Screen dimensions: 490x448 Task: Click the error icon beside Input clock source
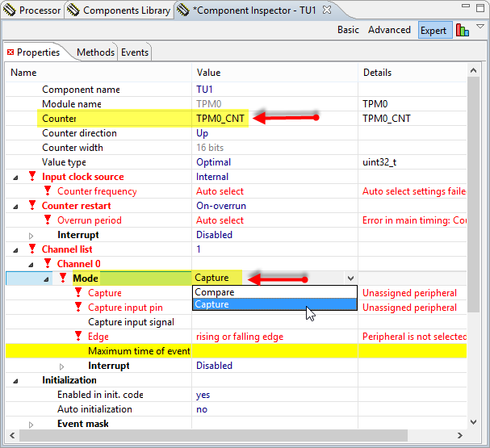click(x=33, y=177)
